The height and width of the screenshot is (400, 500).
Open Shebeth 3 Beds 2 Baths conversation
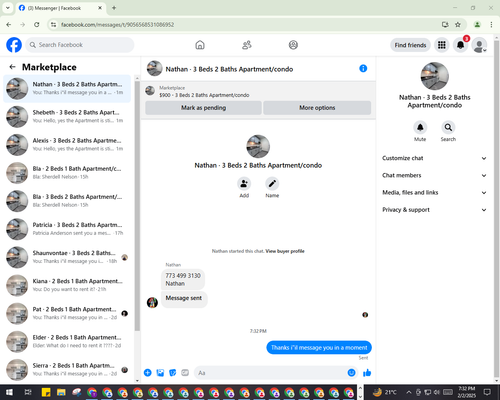click(x=67, y=117)
